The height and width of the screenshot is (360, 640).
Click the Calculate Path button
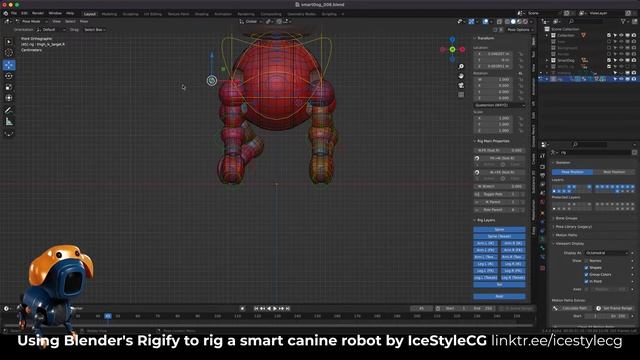point(571,308)
